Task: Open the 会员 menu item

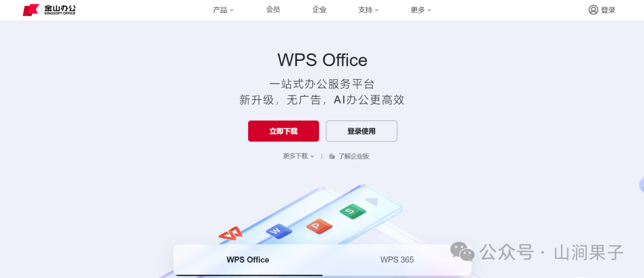Action: pyautogui.click(x=273, y=10)
